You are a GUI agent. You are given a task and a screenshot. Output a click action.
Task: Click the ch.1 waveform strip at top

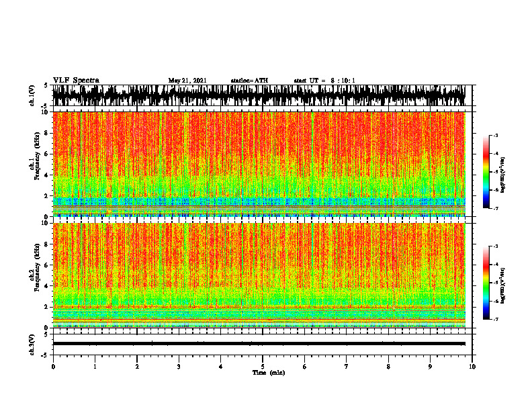[x=259, y=95]
